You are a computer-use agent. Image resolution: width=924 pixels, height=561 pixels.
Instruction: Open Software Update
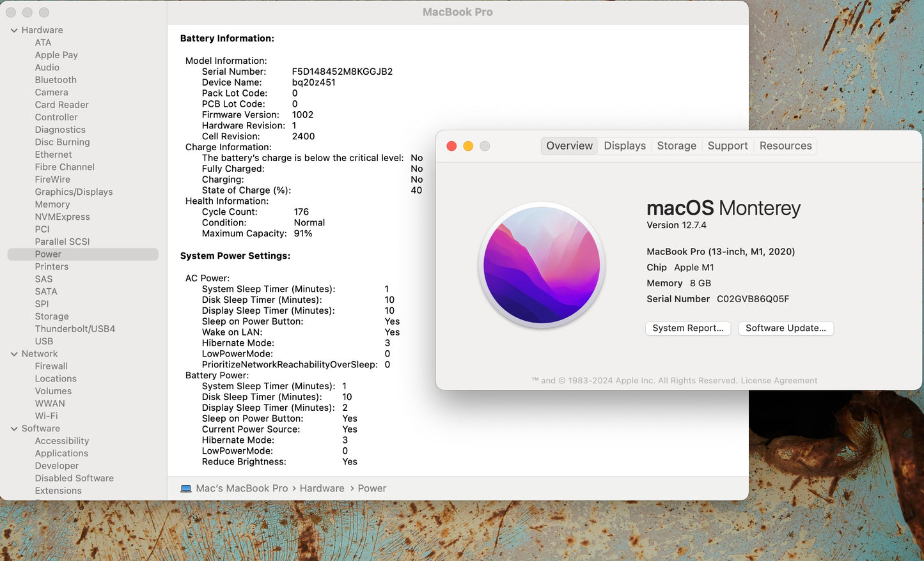(x=785, y=328)
